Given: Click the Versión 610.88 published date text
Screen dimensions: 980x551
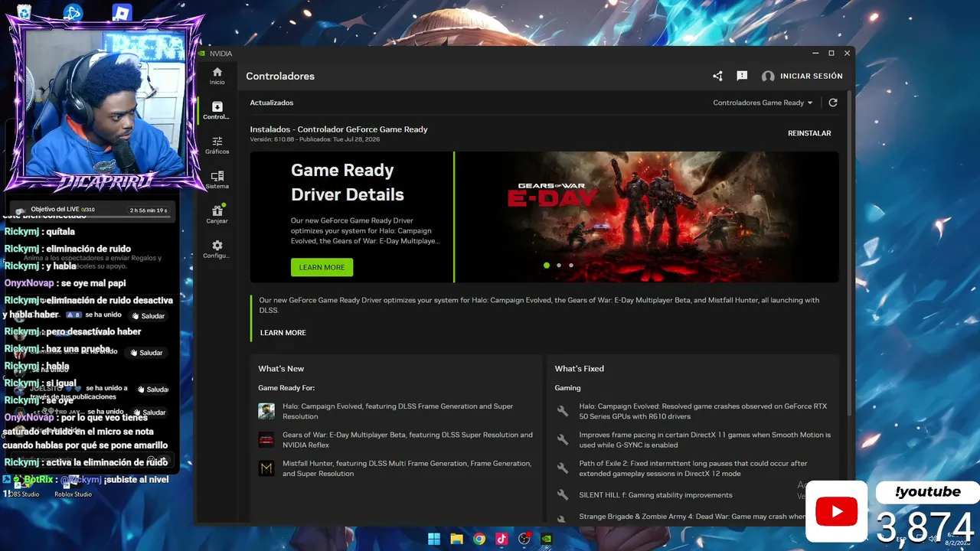Looking at the screenshot, I should click(315, 139).
